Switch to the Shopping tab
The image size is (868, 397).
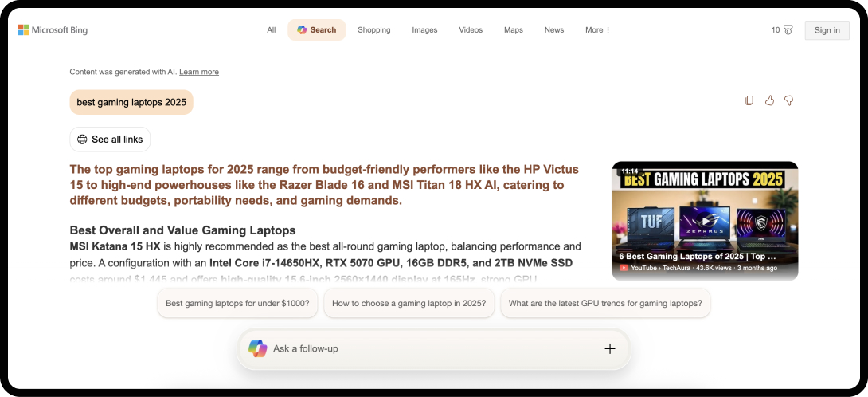pos(373,30)
